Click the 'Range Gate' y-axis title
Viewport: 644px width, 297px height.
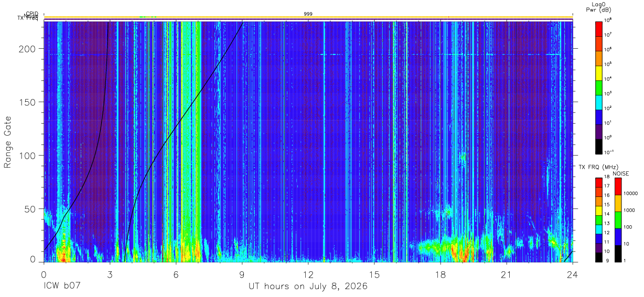point(8,142)
